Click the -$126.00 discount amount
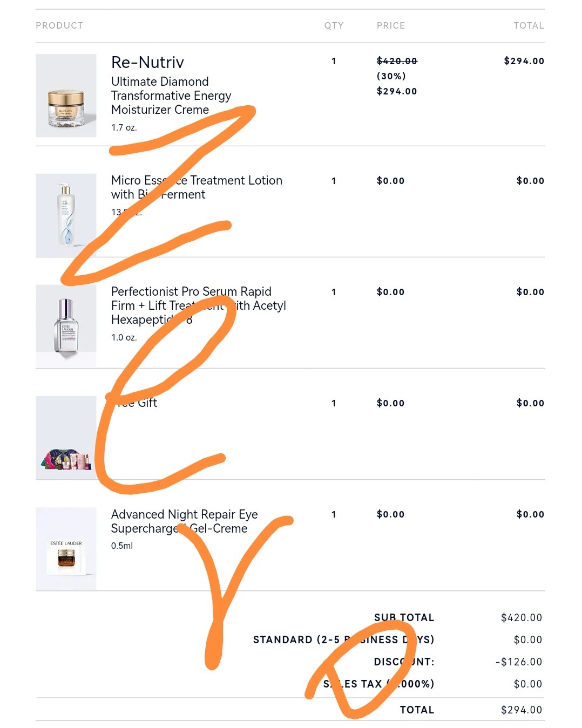 pyautogui.click(x=518, y=662)
